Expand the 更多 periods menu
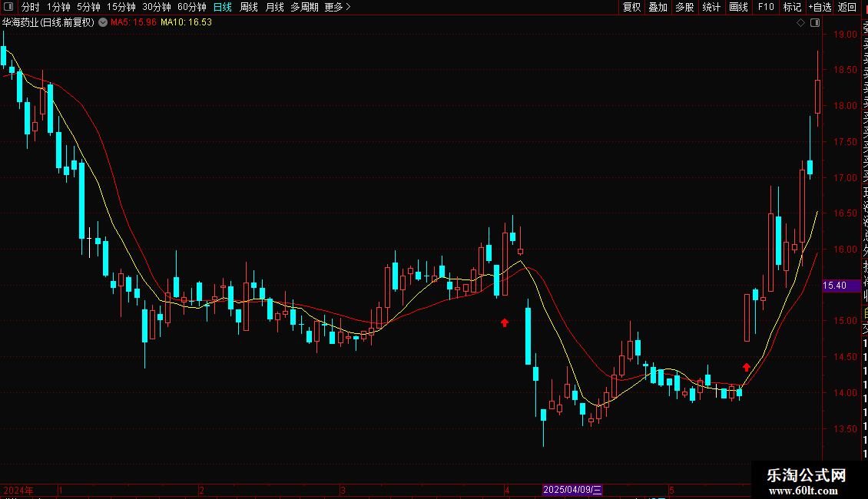The width and height of the screenshot is (868, 499). pos(337,7)
